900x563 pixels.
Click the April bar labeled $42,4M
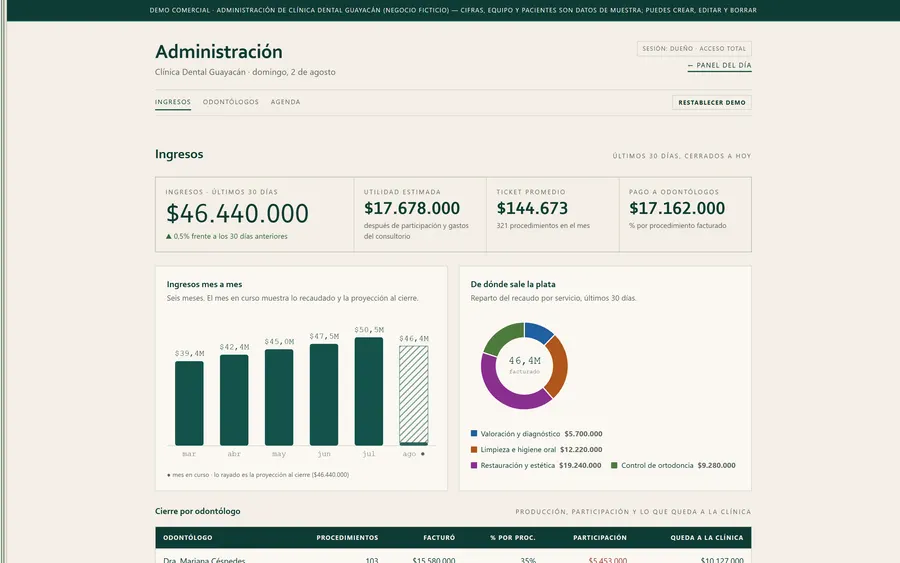(x=234, y=400)
